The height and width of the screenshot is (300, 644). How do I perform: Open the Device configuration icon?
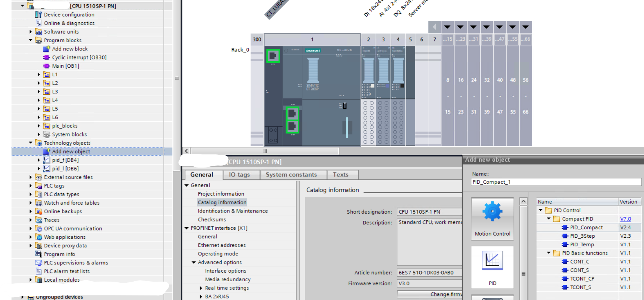pyautogui.click(x=39, y=15)
